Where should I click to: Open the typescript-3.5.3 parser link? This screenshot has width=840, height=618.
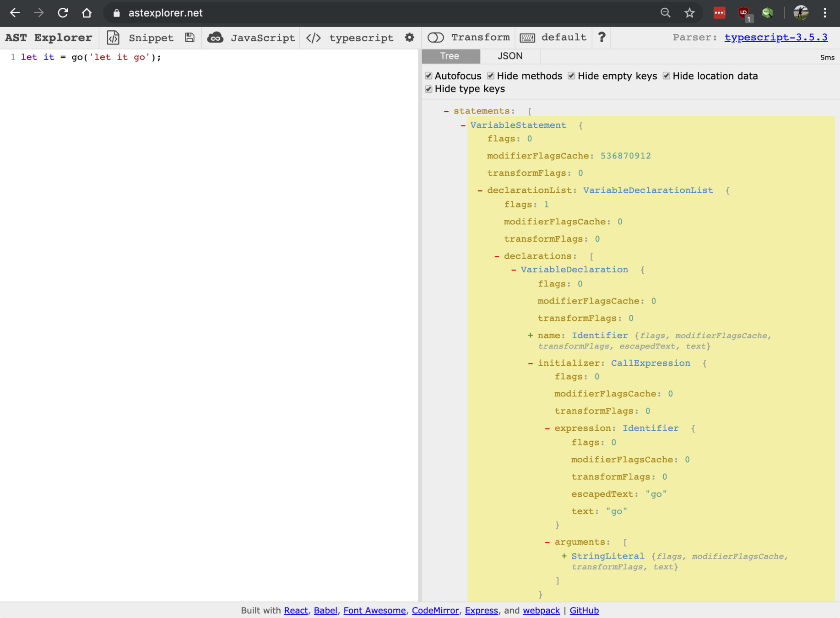[775, 38]
